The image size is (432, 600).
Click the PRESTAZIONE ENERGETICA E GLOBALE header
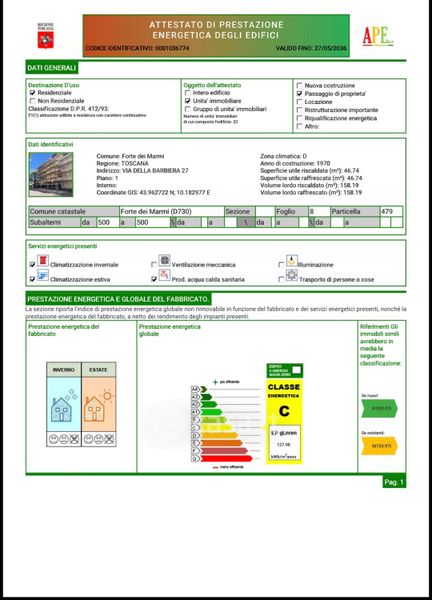(118, 299)
